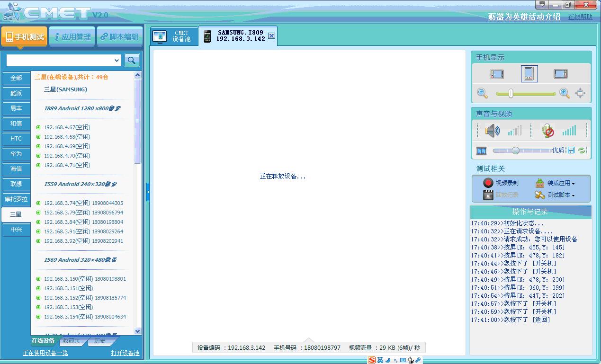Click device list scrollbar down arrow
Viewport: 601px width, 364px height.
[x=138, y=331]
